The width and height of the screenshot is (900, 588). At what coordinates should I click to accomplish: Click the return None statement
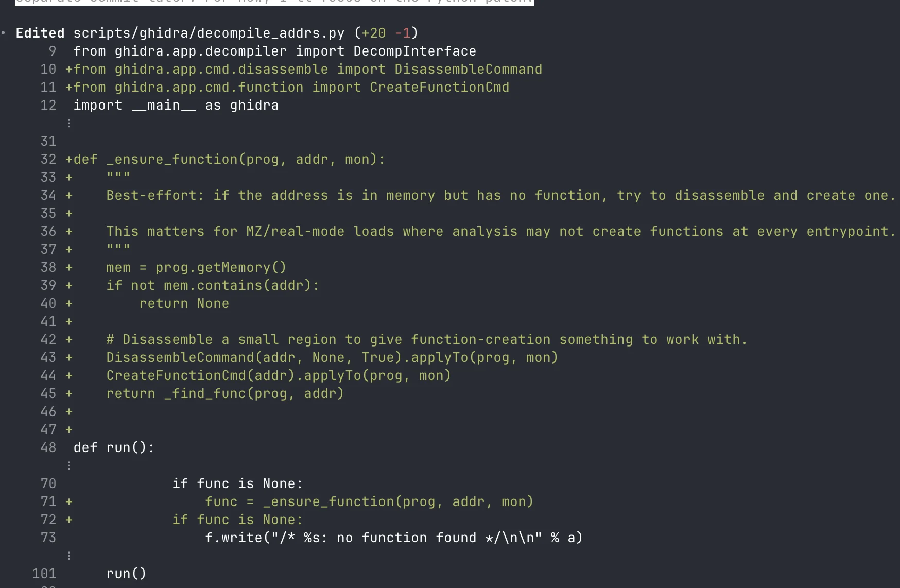click(184, 304)
